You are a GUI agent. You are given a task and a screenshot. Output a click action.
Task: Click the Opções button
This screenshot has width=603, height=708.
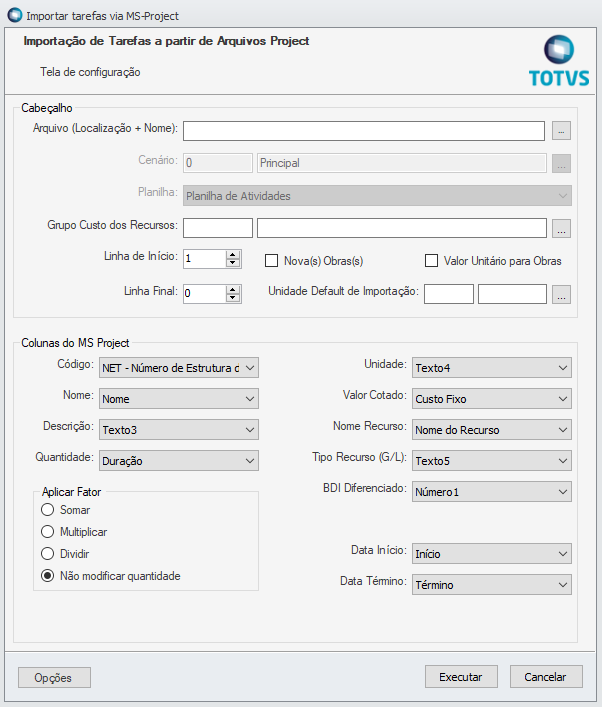54,677
